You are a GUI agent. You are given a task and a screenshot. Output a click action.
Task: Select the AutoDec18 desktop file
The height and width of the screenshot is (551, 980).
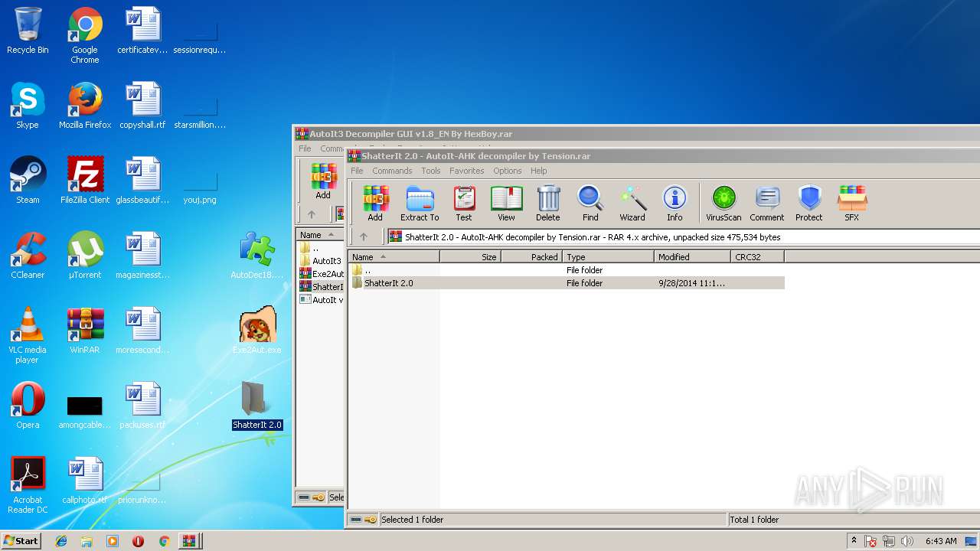[x=257, y=256]
